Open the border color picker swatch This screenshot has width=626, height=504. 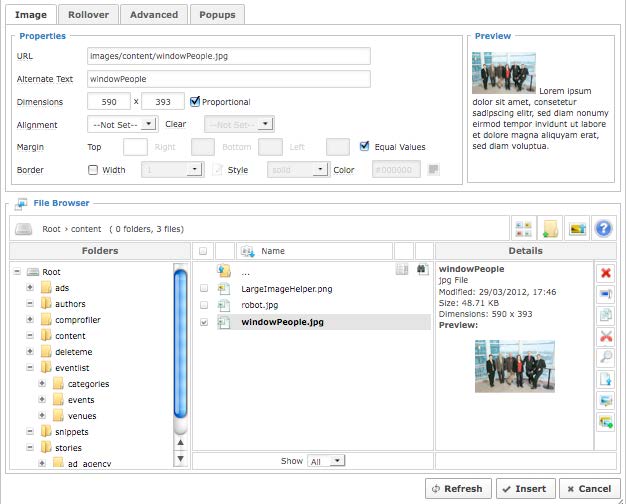click(x=433, y=169)
